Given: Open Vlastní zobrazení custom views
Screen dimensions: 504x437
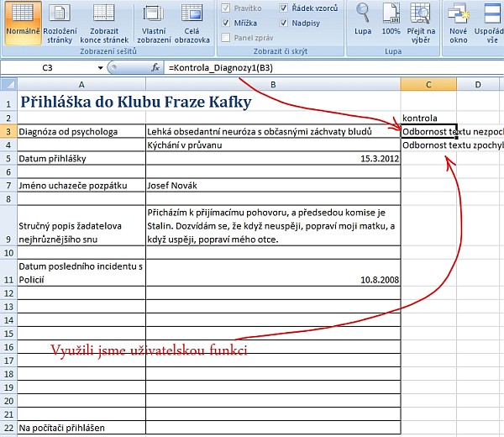Looking at the screenshot, I should click(x=154, y=24).
